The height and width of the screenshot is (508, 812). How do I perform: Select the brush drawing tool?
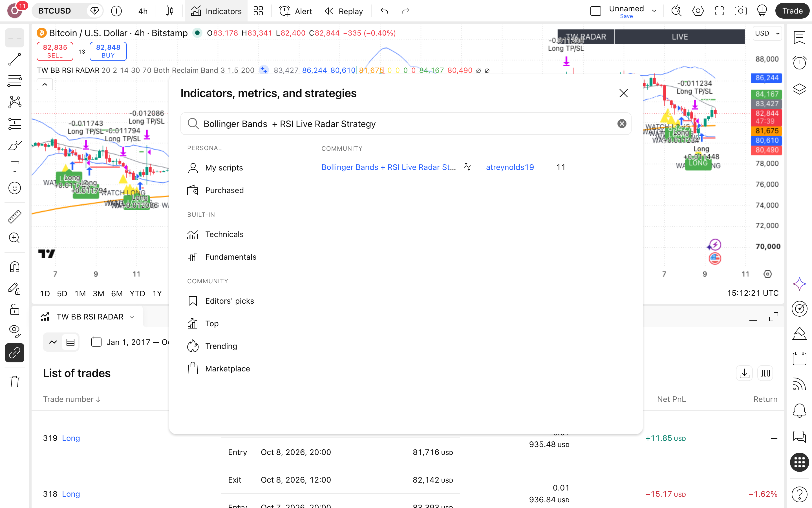tap(14, 145)
